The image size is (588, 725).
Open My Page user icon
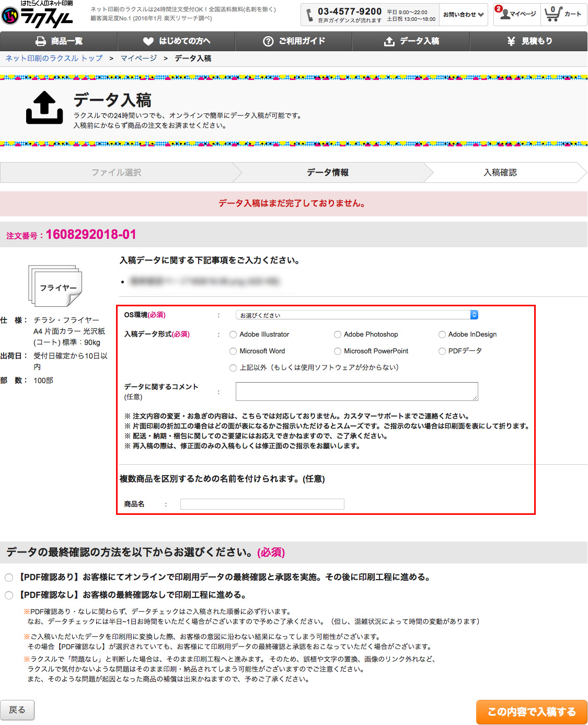click(x=505, y=14)
